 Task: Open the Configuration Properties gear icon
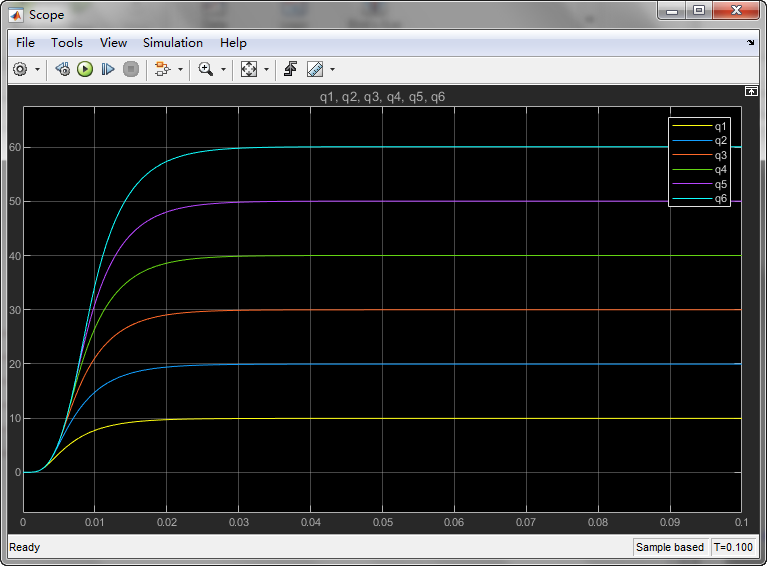(20, 69)
